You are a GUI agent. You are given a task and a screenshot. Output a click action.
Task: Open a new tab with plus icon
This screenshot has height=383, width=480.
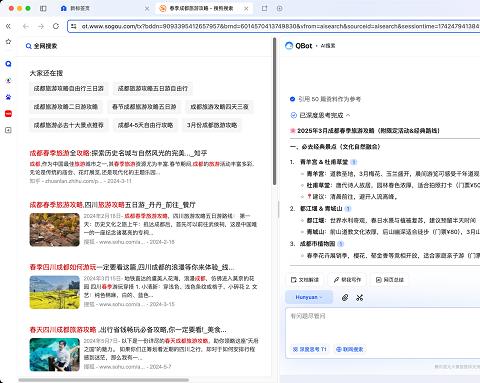point(280,8)
